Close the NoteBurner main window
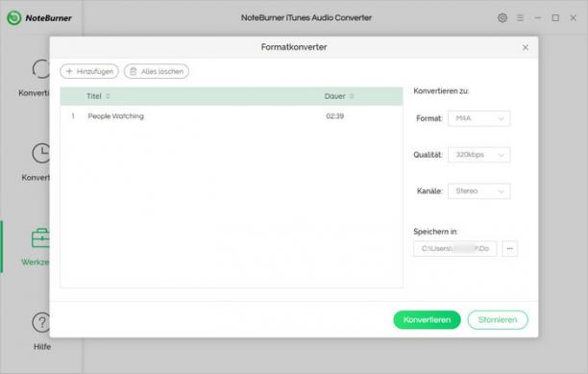Image resolution: width=588 pixels, height=374 pixels. (573, 17)
